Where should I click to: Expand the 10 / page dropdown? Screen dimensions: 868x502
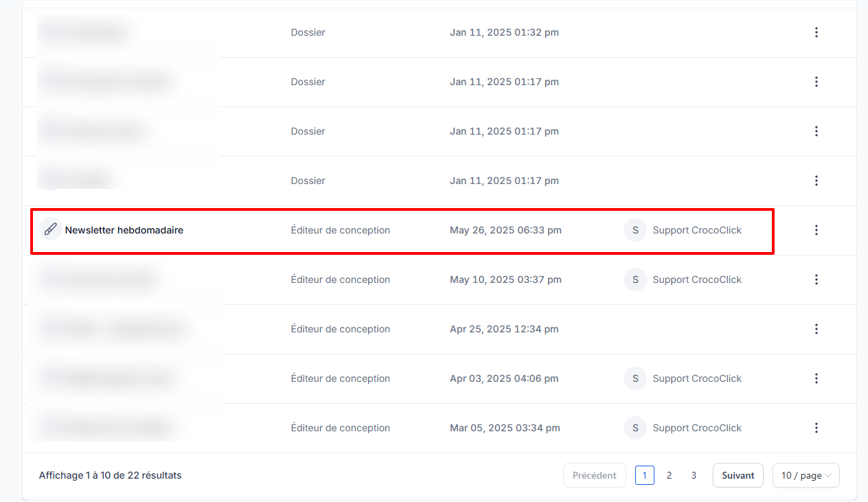pyautogui.click(x=806, y=475)
